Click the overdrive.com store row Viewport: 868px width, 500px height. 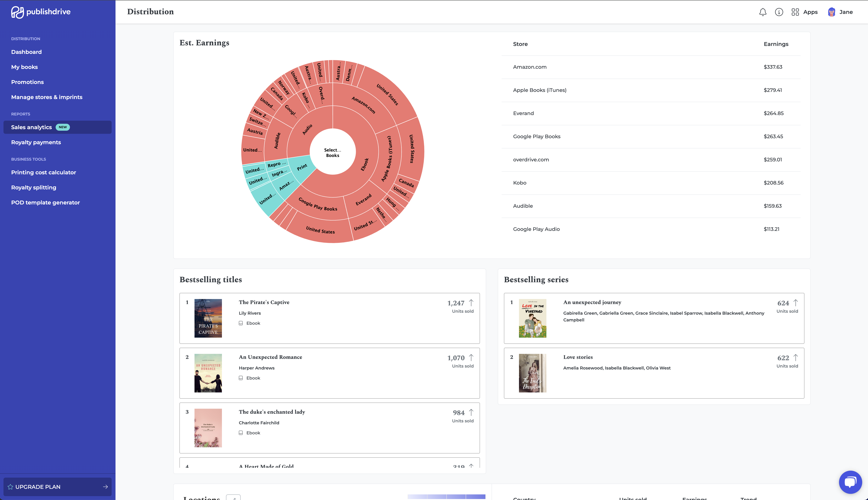click(651, 160)
